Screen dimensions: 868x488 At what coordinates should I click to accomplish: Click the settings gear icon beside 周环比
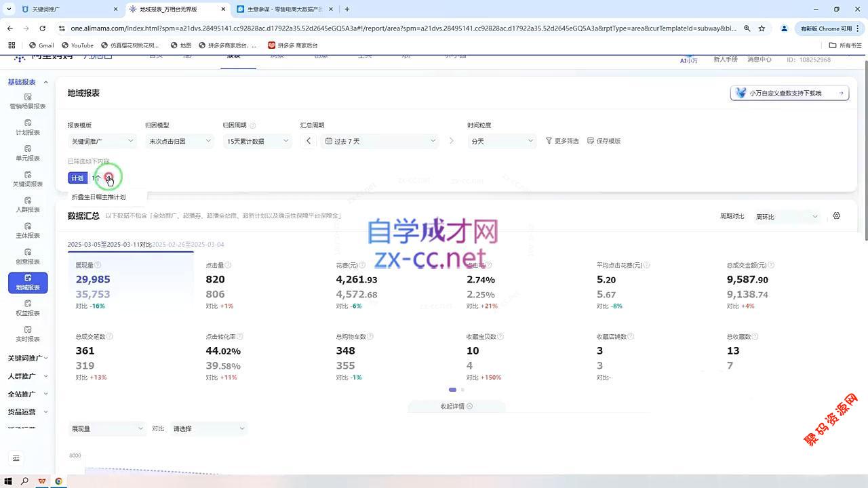pos(836,216)
